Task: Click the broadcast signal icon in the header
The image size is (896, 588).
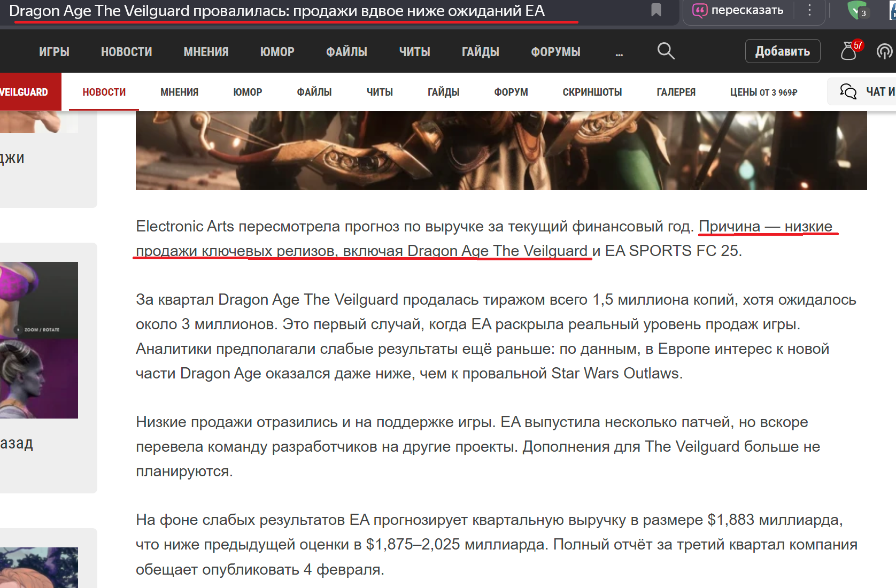Action: click(x=885, y=51)
